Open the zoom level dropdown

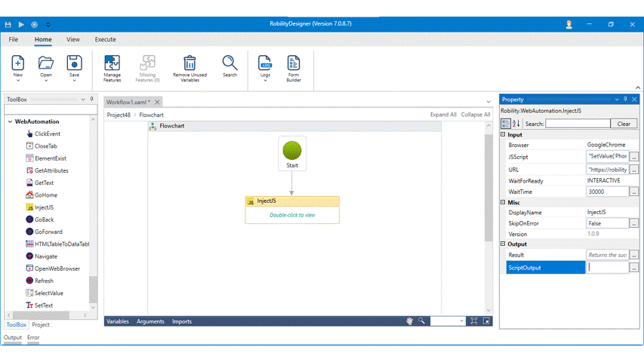[461, 321]
